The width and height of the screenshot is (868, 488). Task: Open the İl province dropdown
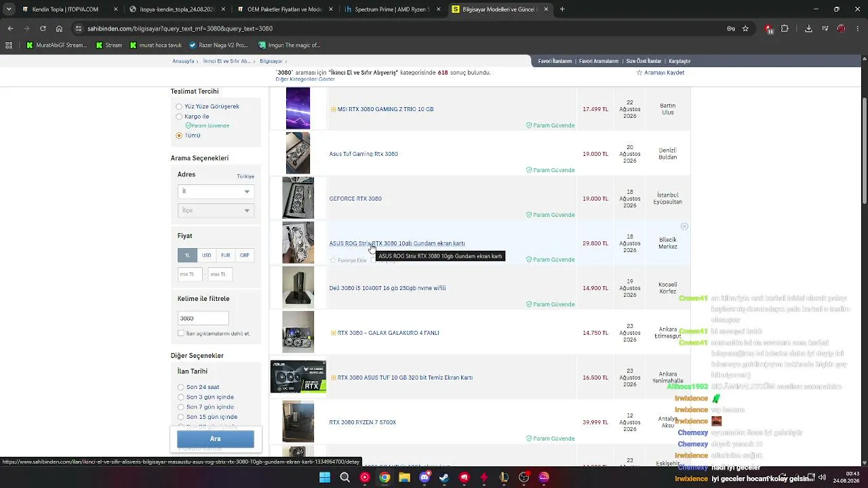point(216,191)
